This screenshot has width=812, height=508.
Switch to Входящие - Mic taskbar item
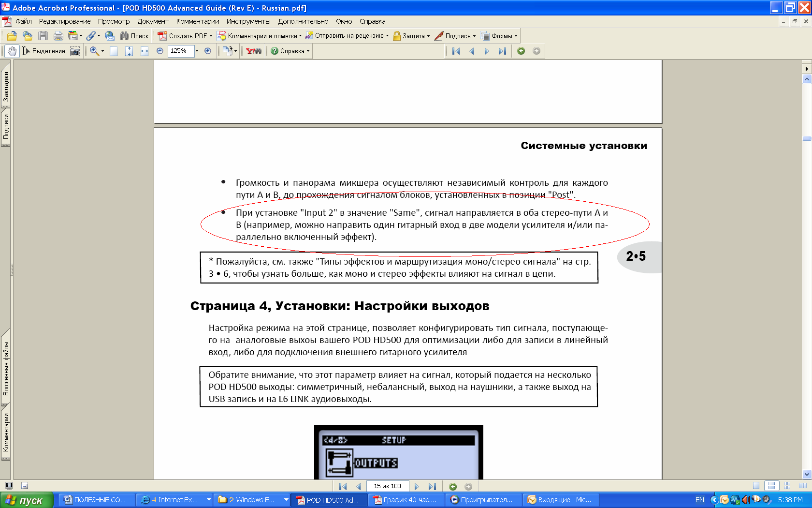click(x=560, y=500)
